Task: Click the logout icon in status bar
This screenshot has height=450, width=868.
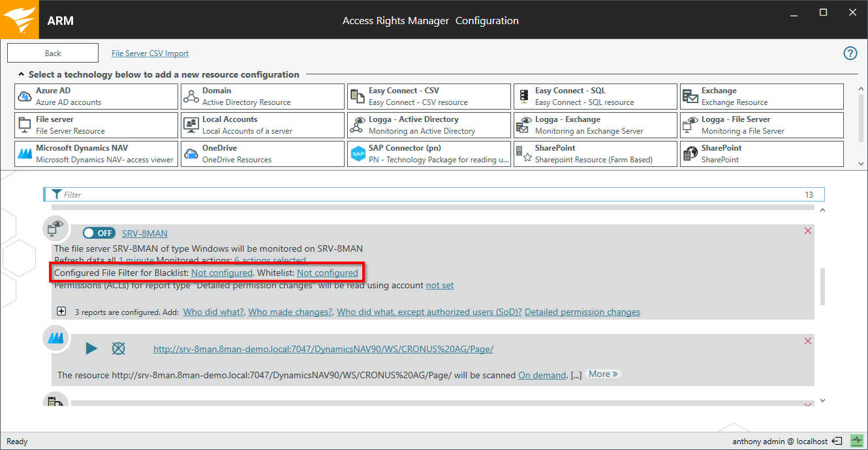Action: (837, 442)
